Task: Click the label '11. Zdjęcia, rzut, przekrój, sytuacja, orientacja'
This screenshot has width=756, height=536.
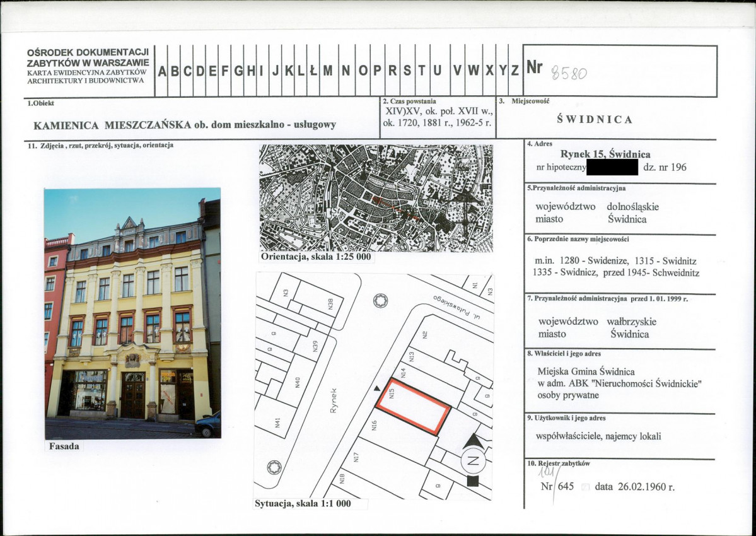Action: click(101, 145)
